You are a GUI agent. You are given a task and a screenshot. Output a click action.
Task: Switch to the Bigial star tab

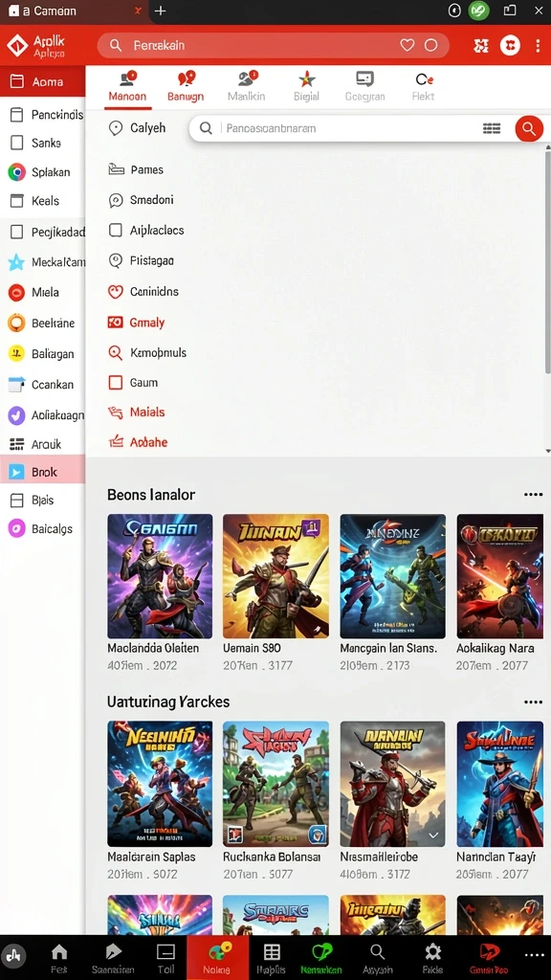(x=306, y=86)
